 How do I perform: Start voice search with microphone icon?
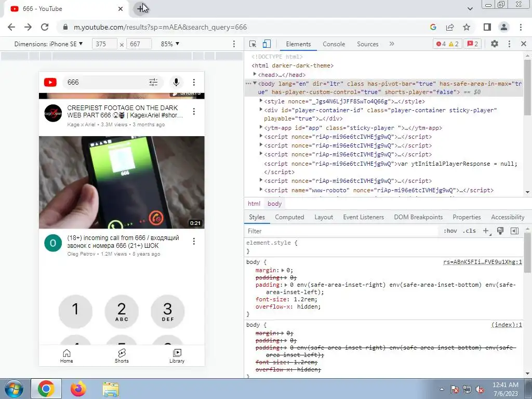tap(176, 82)
